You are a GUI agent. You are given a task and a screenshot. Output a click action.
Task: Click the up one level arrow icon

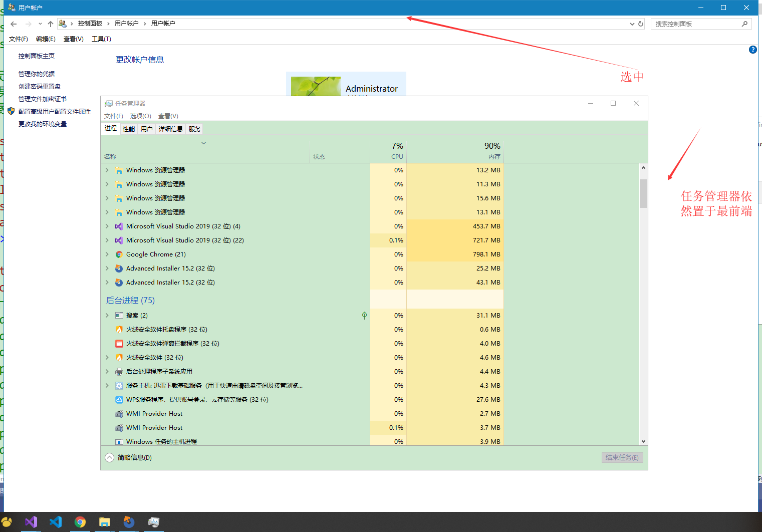pyautogui.click(x=50, y=23)
